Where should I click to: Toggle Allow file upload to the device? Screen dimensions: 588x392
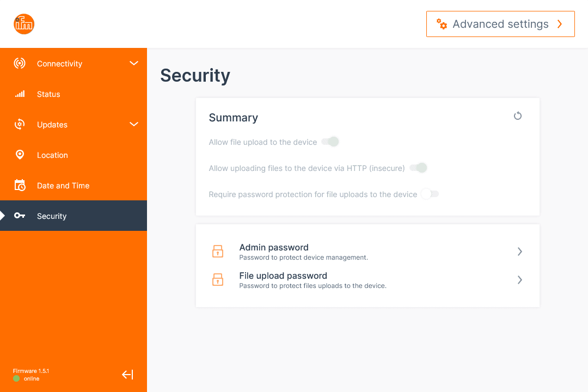330,142
